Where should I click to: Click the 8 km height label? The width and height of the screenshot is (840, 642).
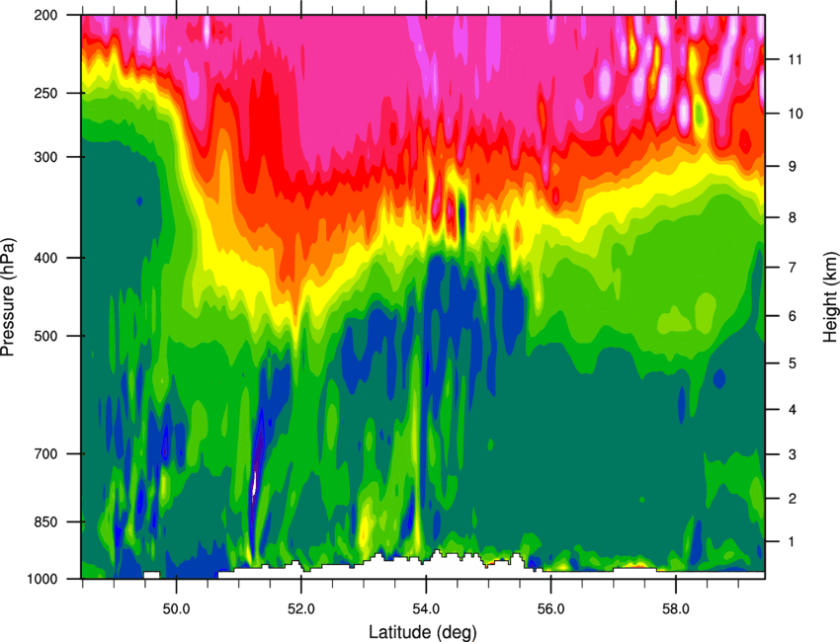click(x=793, y=217)
